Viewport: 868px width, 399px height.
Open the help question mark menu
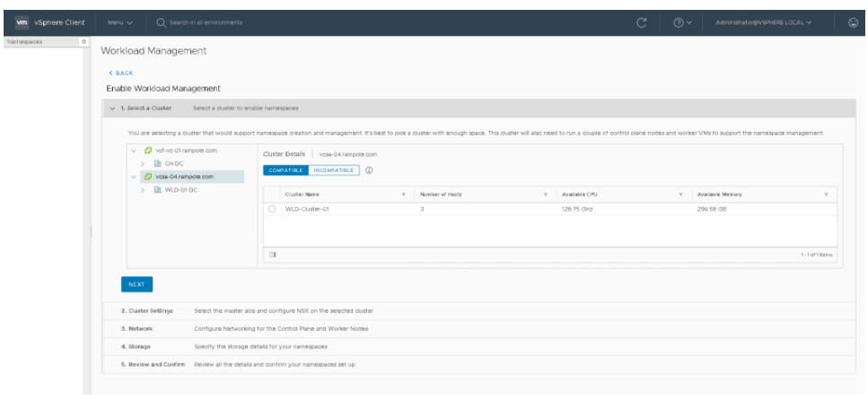click(682, 22)
